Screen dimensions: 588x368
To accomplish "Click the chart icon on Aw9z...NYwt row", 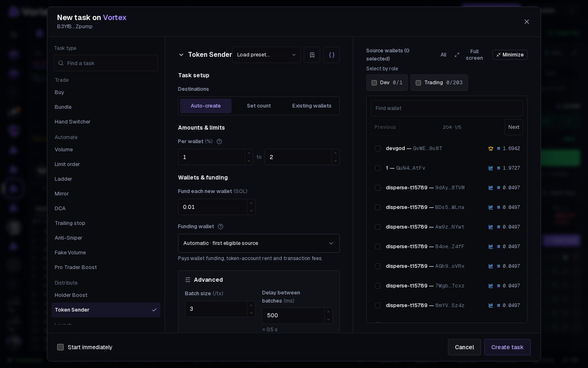I will [x=491, y=227].
